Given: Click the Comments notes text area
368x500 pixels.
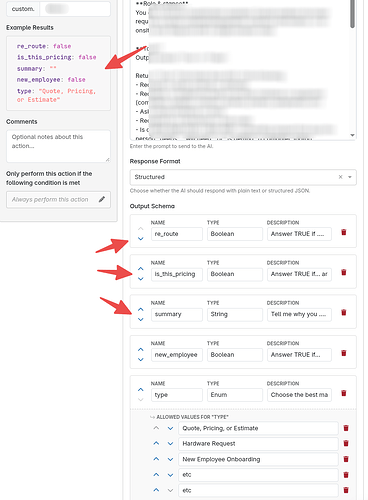Looking at the screenshot, I should click(x=58, y=146).
